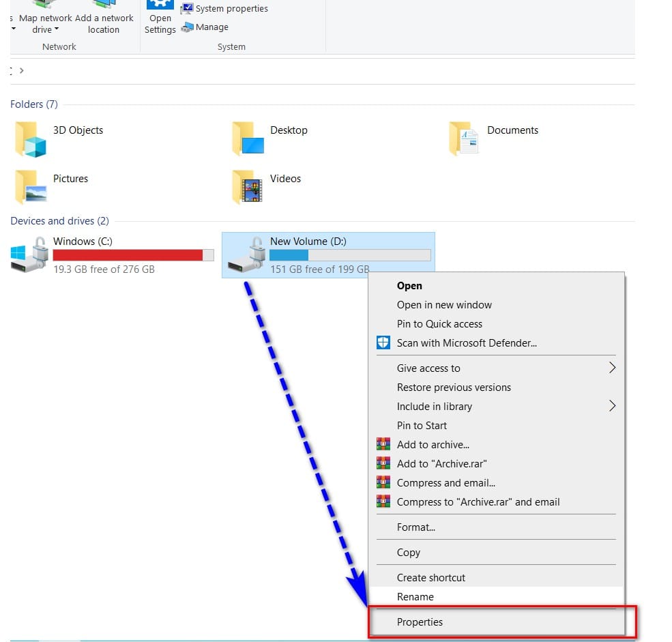Click the System properties ribbon button
This screenshot has width=672, height=642.
tap(224, 8)
